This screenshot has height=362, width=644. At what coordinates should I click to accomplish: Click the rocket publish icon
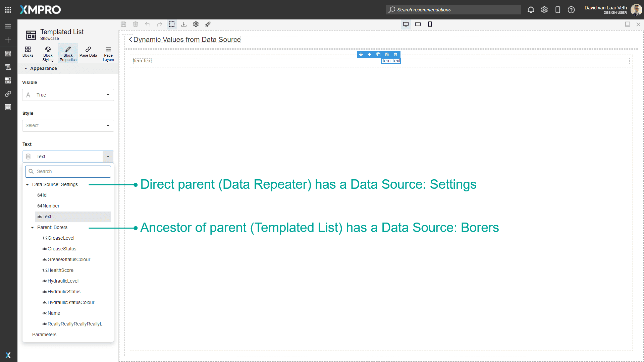pos(208,24)
